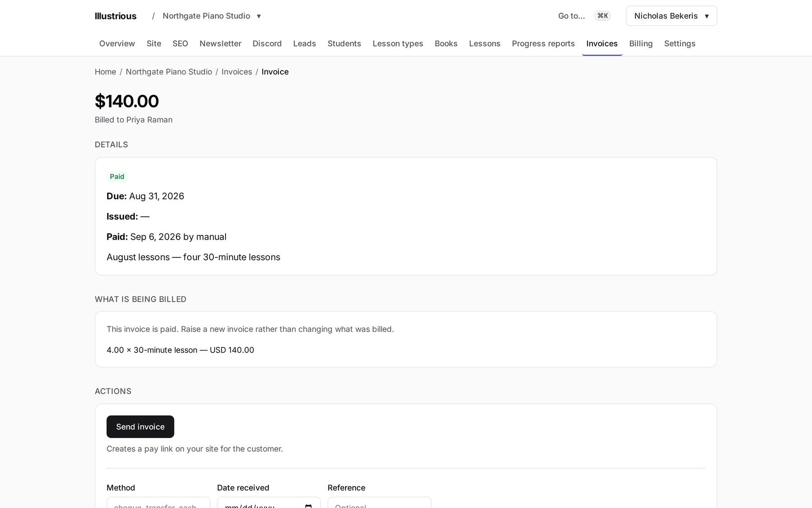Click the 'This invoice is paid' notice
Viewport: 812px width, 508px height.
point(250,329)
